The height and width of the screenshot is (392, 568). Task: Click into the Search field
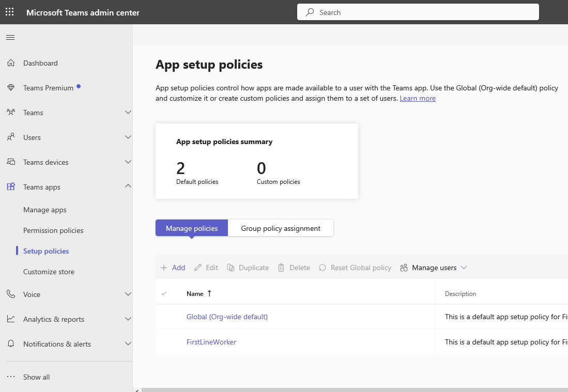point(424,12)
